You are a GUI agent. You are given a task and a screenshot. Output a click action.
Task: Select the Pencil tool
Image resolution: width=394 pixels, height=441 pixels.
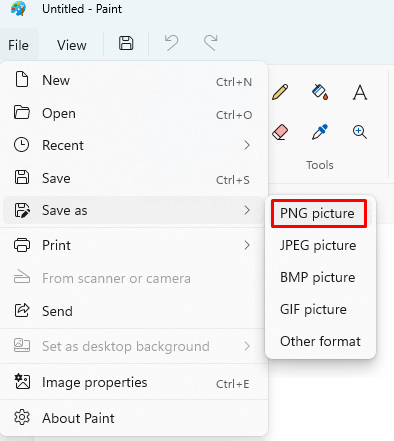click(x=280, y=92)
